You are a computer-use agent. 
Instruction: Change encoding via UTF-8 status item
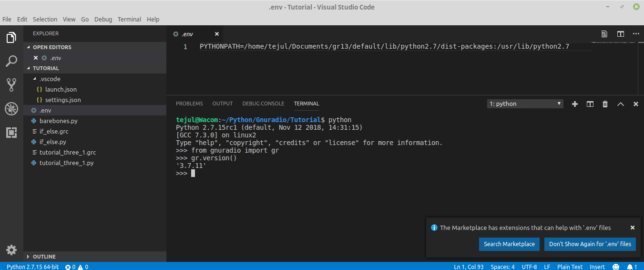(529, 267)
